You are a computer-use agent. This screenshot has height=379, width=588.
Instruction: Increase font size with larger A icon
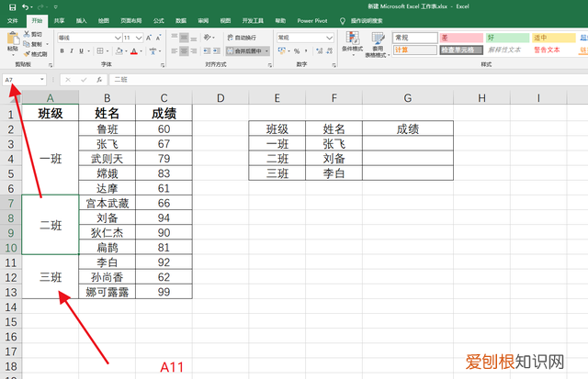(x=149, y=38)
